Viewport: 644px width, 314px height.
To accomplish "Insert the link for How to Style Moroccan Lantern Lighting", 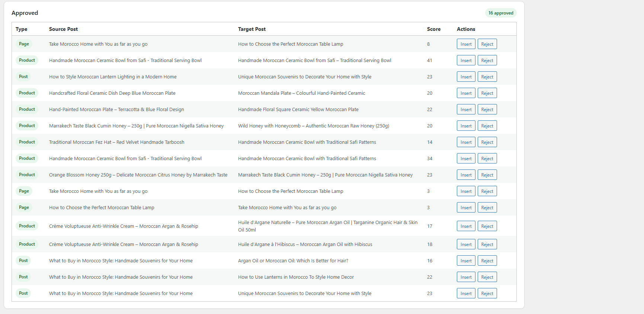I will [466, 77].
